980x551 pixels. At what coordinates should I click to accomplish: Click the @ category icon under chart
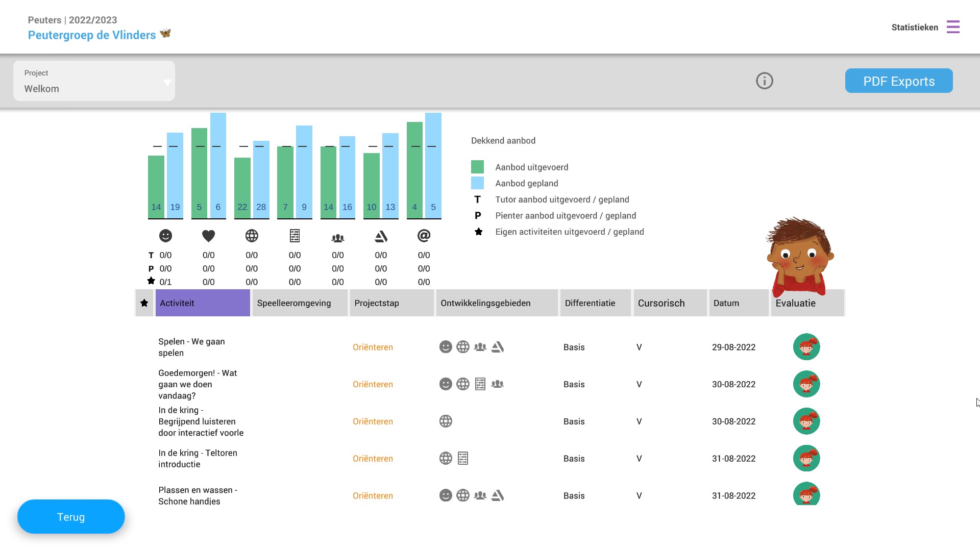[424, 236]
